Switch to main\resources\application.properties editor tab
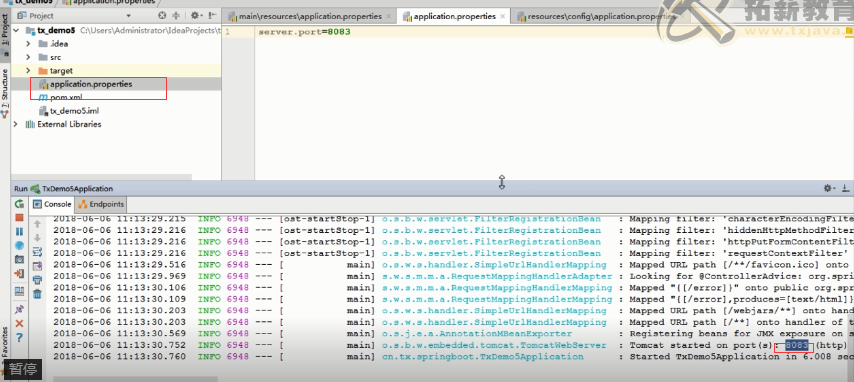 310,16
